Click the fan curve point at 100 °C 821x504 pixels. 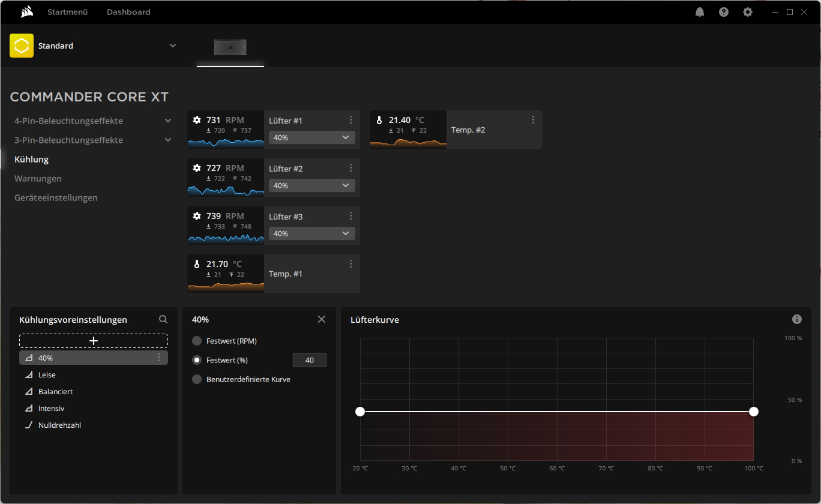(x=754, y=412)
